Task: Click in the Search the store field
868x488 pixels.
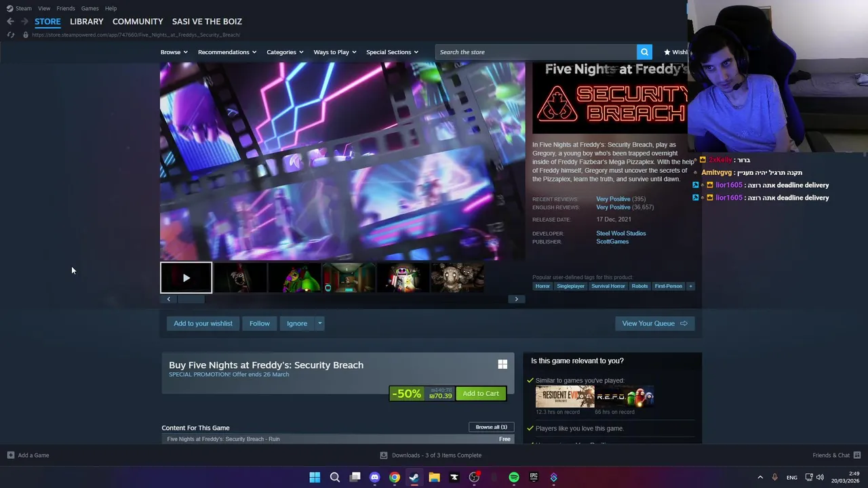Action: 536,52
